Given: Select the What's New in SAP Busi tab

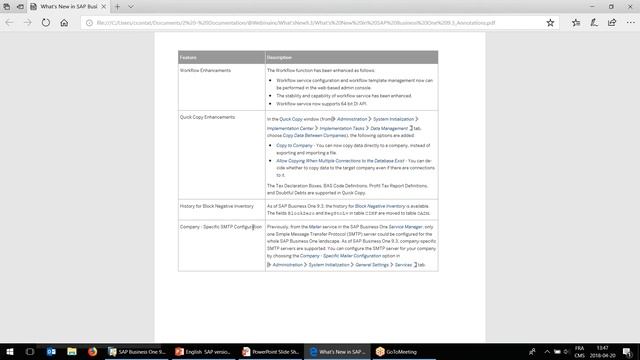Looking at the screenshot, I should [x=69, y=7].
